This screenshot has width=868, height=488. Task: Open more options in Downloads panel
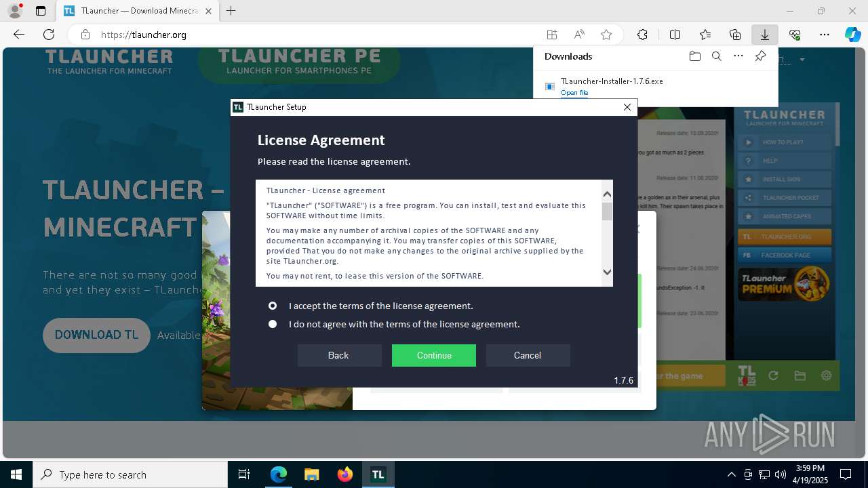tap(738, 56)
